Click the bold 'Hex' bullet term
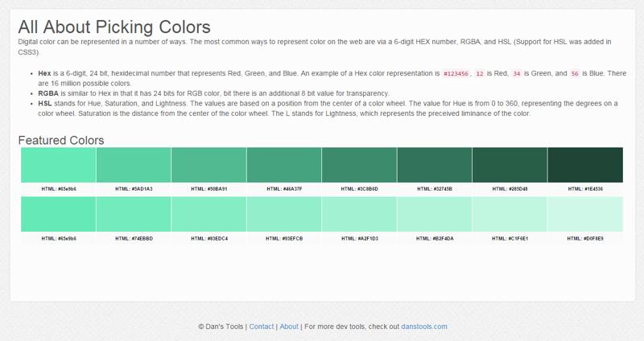644x341 pixels. [x=44, y=73]
